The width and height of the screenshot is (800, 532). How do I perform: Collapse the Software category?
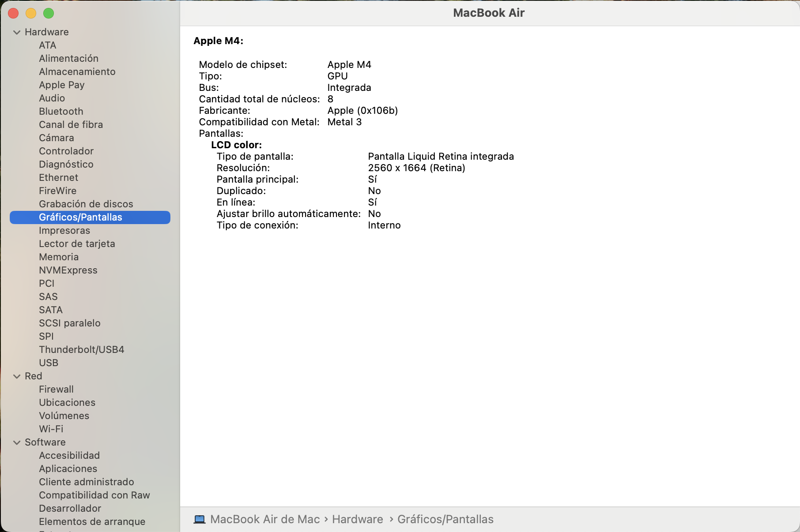16,442
